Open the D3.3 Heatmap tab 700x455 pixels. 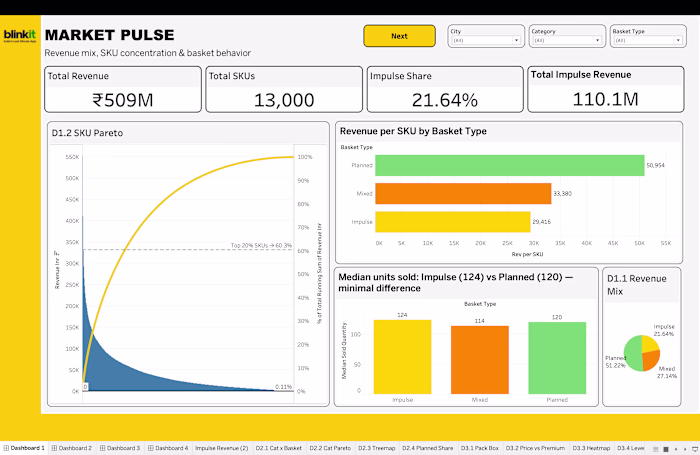592,448
